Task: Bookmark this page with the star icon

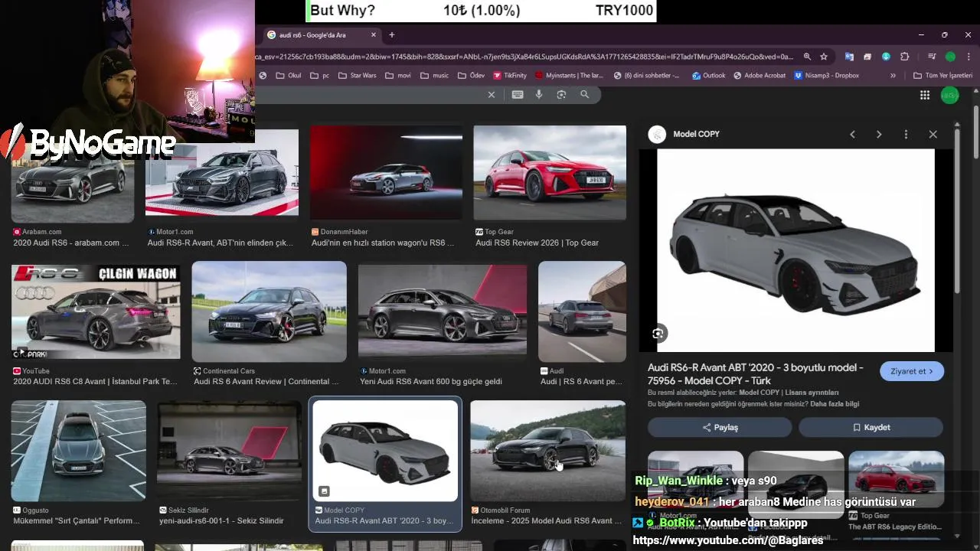Action: point(824,57)
